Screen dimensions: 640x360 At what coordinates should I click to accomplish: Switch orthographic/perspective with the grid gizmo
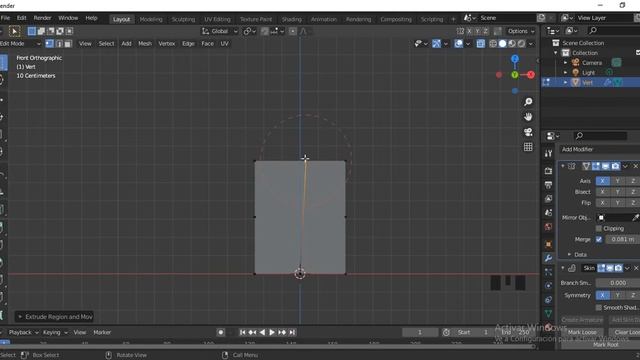528,147
